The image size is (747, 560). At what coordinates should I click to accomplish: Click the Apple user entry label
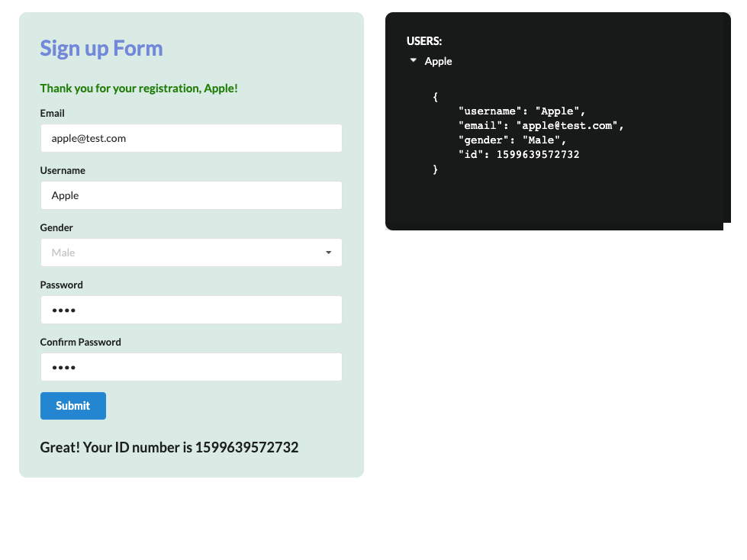(x=439, y=61)
